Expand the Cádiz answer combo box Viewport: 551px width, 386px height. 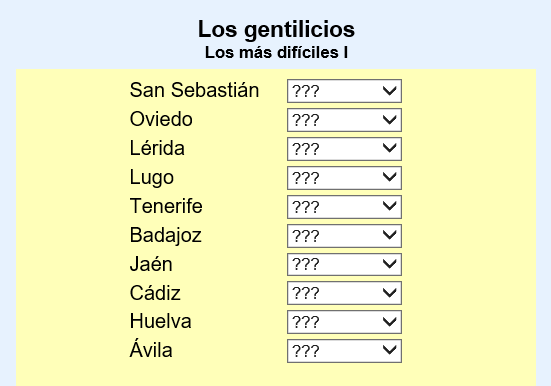pos(344,293)
